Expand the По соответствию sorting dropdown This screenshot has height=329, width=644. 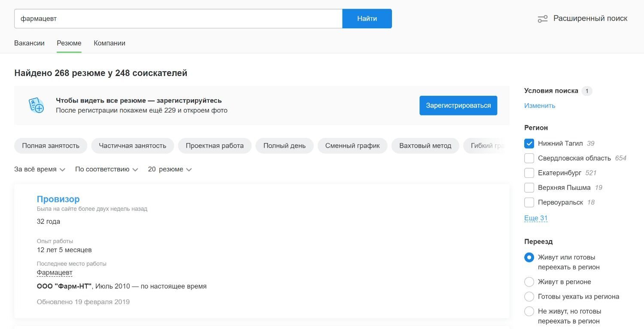(x=106, y=169)
